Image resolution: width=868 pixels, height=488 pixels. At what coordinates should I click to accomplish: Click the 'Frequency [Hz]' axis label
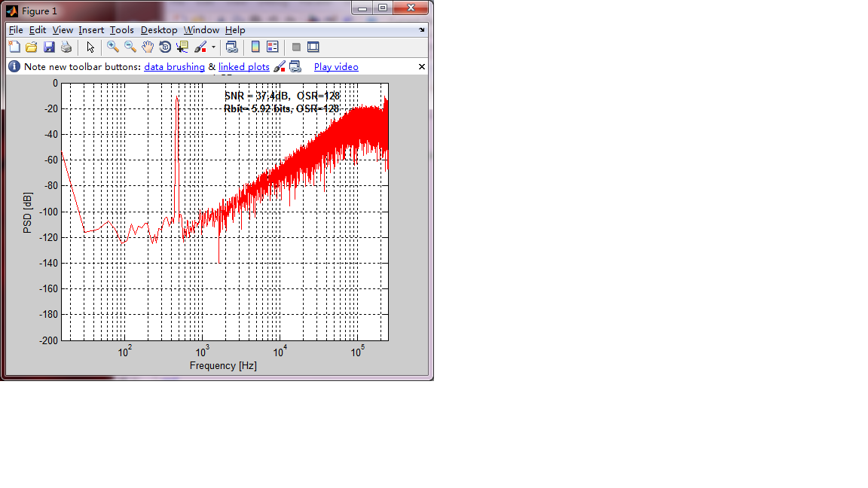[x=223, y=366]
